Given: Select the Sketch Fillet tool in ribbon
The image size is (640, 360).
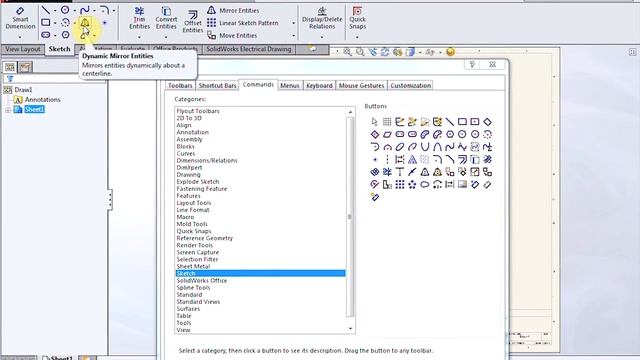Looking at the screenshot, I should click(104, 10).
